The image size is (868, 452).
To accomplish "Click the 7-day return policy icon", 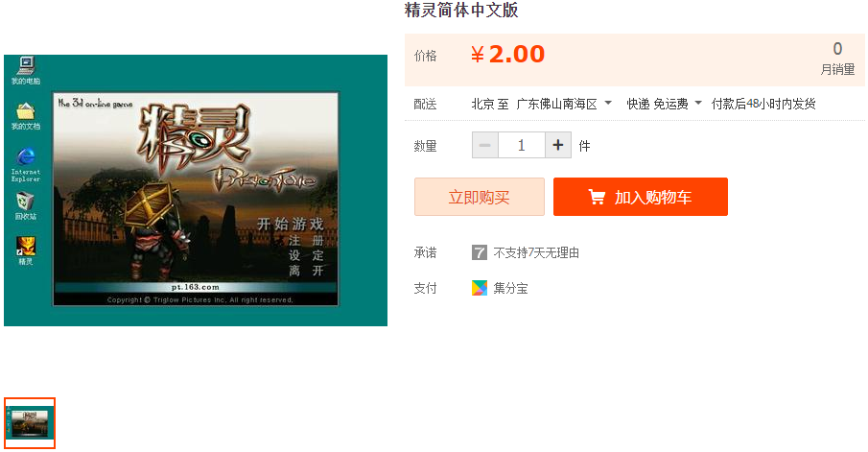I will (x=480, y=252).
